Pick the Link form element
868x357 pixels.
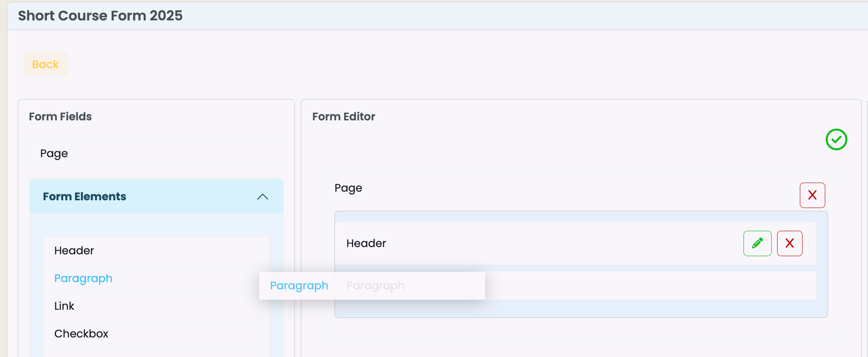click(156, 306)
